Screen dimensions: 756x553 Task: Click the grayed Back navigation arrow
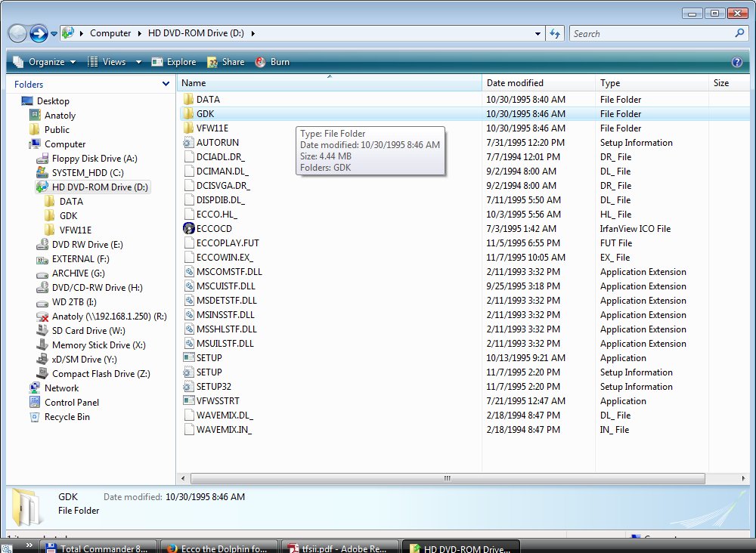point(17,33)
